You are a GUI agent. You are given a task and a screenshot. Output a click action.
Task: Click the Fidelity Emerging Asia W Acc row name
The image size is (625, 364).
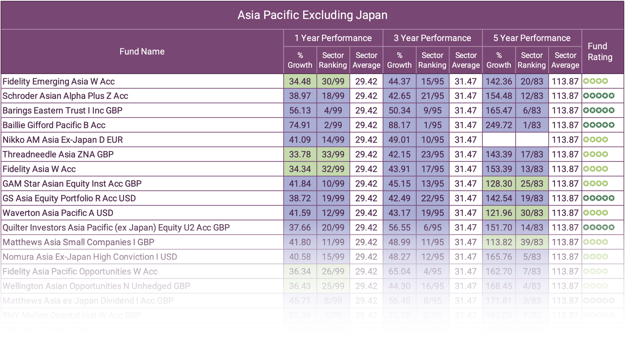pos(59,81)
